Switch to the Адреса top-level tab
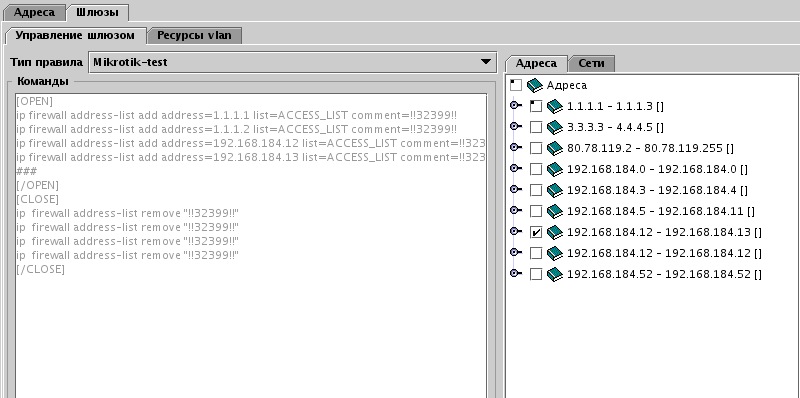 [34, 12]
